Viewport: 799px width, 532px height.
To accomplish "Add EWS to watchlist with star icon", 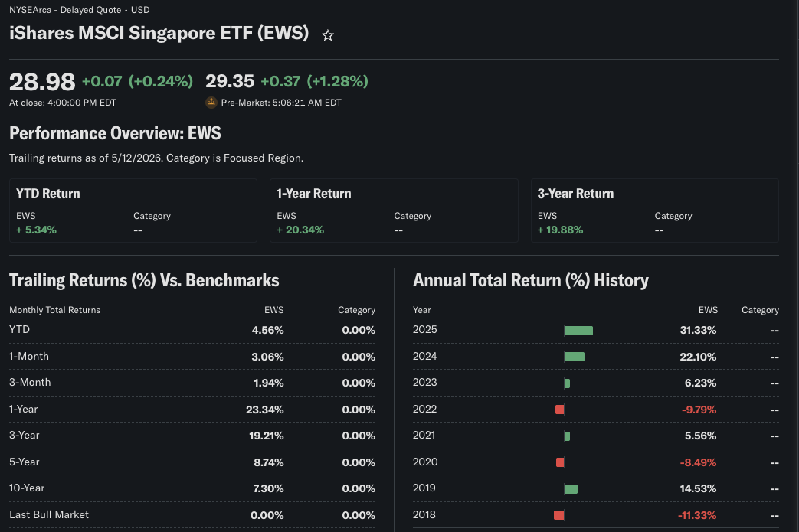I will (x=328, y=35).
